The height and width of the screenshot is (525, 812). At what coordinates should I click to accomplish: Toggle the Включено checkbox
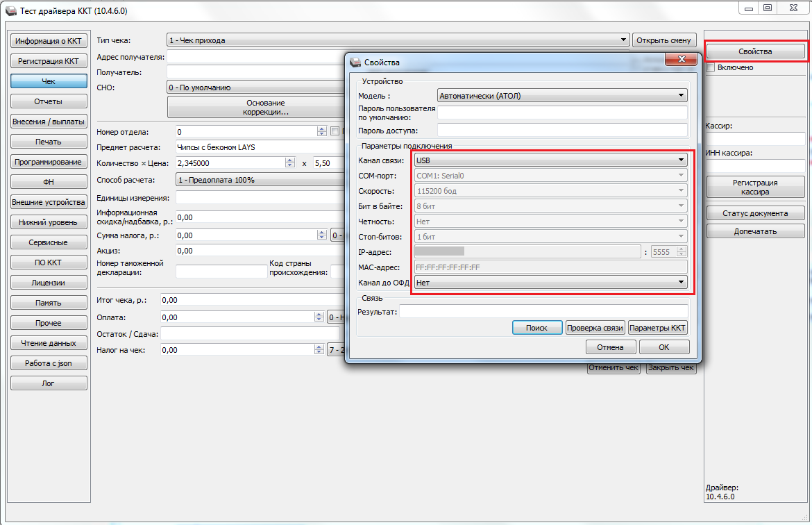click(x=711, y=67)
